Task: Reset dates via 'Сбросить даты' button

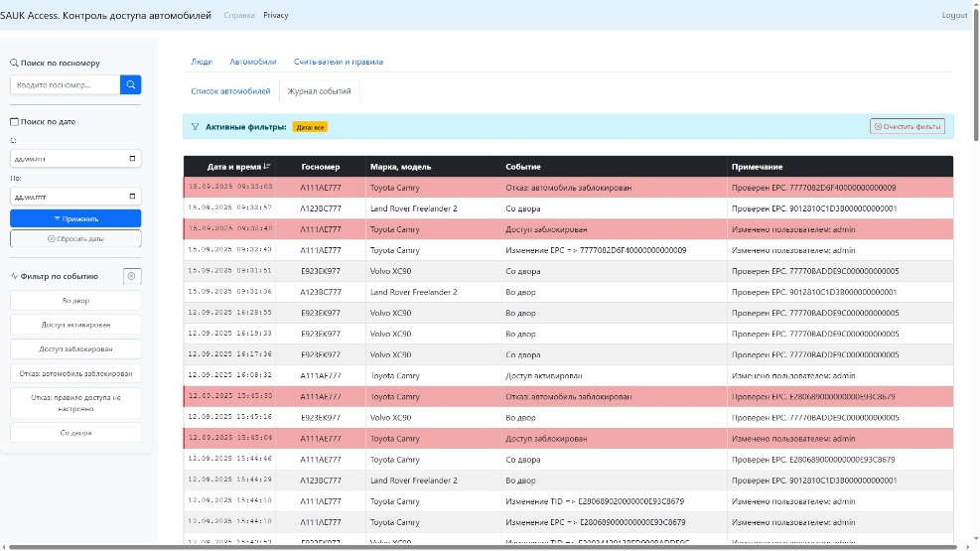Action: 75,238
